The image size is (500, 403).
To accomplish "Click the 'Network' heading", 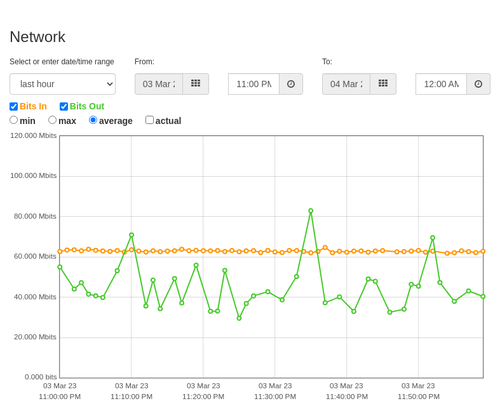I will click(x=37, y=37).
